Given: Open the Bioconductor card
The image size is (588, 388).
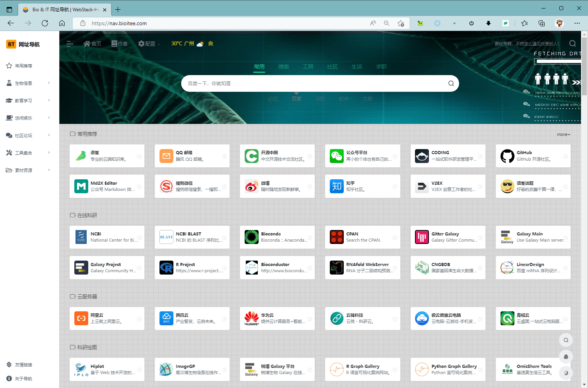Looking at the screenshot, I should click(277, 268).
